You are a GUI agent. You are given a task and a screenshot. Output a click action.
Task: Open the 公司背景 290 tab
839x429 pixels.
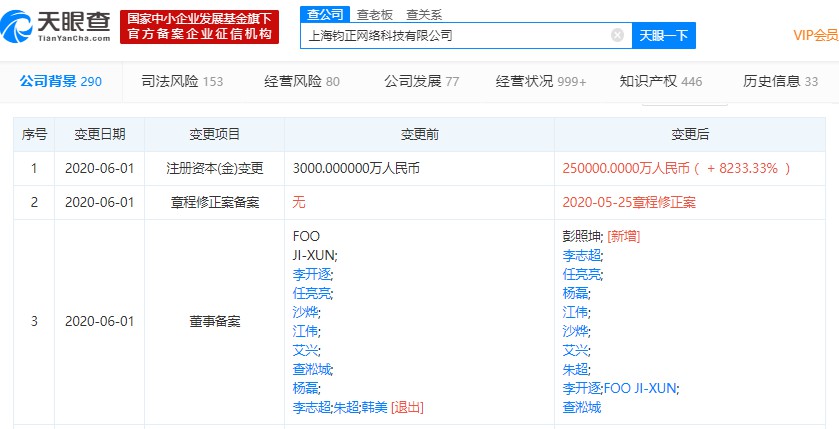(x=60, y=81)
